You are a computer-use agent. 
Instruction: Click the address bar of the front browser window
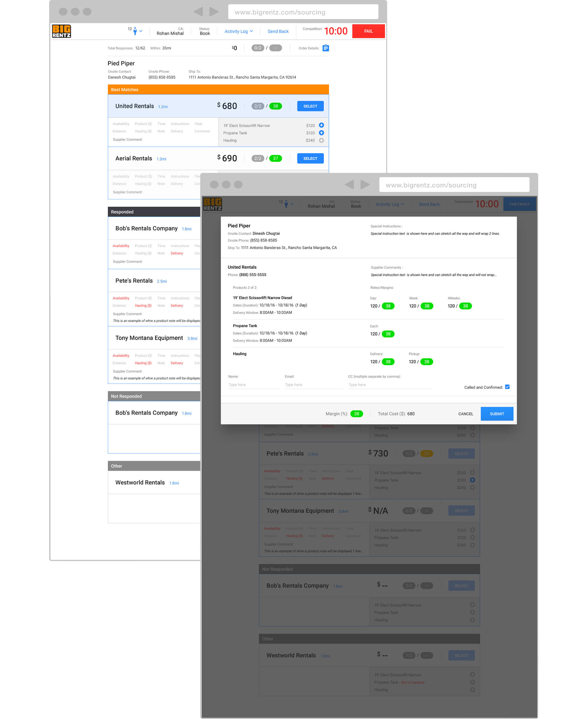pyautogui.click(x=454, y=185)
